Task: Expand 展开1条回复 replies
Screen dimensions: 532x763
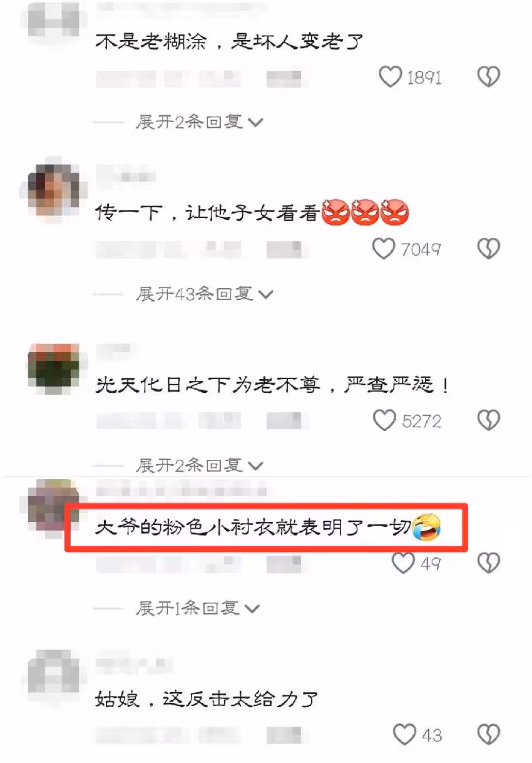Action: [x=198, y=608]
